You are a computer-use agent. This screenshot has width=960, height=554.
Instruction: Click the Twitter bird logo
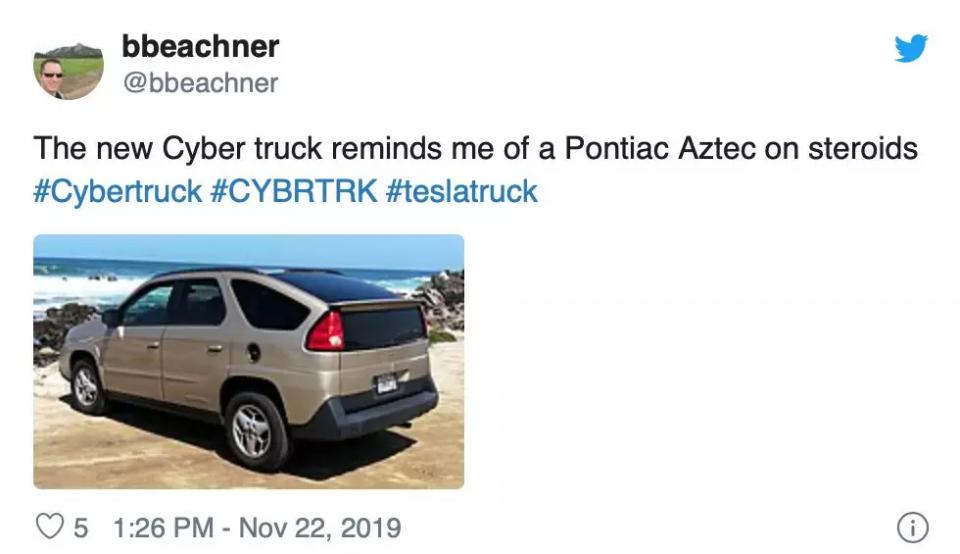tap(911, 48)
